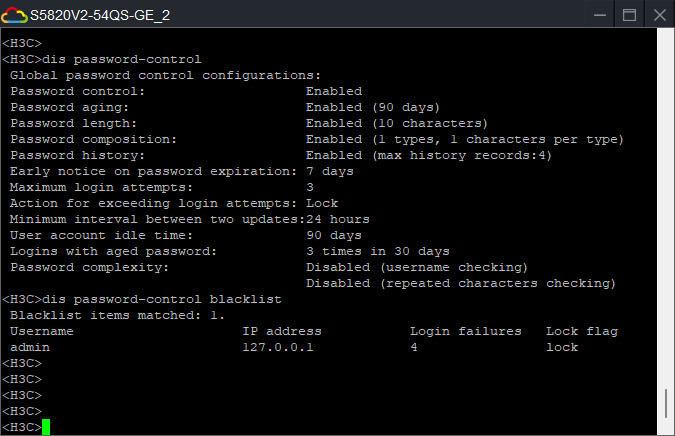Click "Disabled (username checking)" complexity text

pos(417,267)
